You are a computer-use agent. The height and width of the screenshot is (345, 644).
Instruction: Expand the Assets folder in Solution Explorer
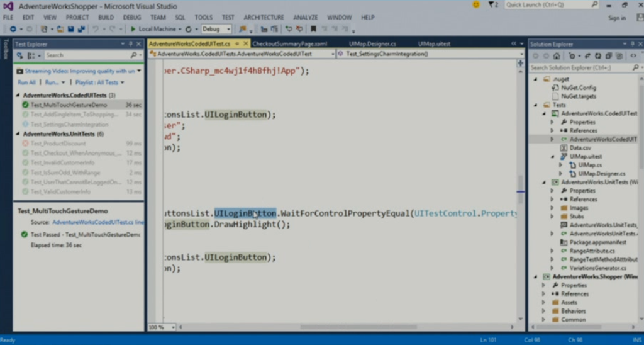click(544, 302)
